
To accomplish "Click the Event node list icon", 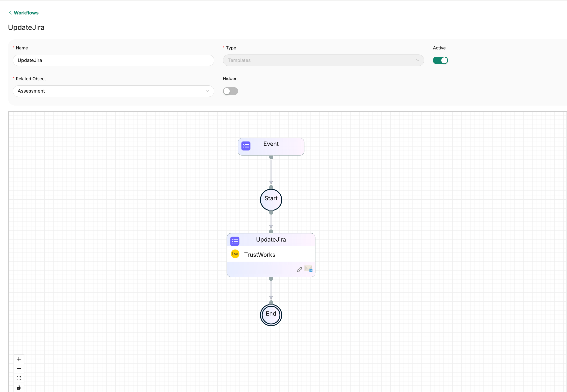I will point(246,146).
